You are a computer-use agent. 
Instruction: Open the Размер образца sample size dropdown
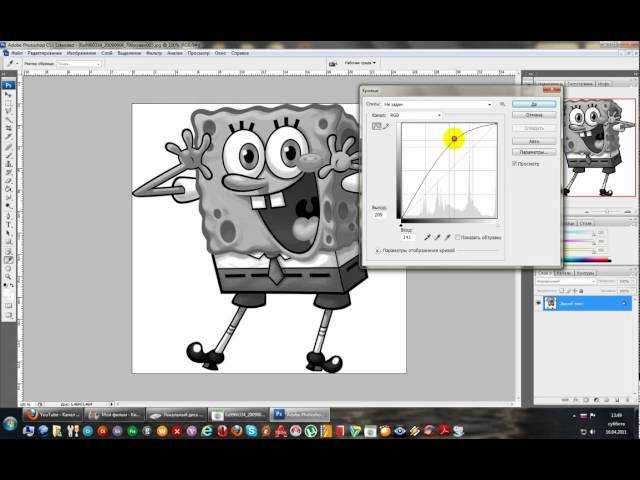[78, 64]
